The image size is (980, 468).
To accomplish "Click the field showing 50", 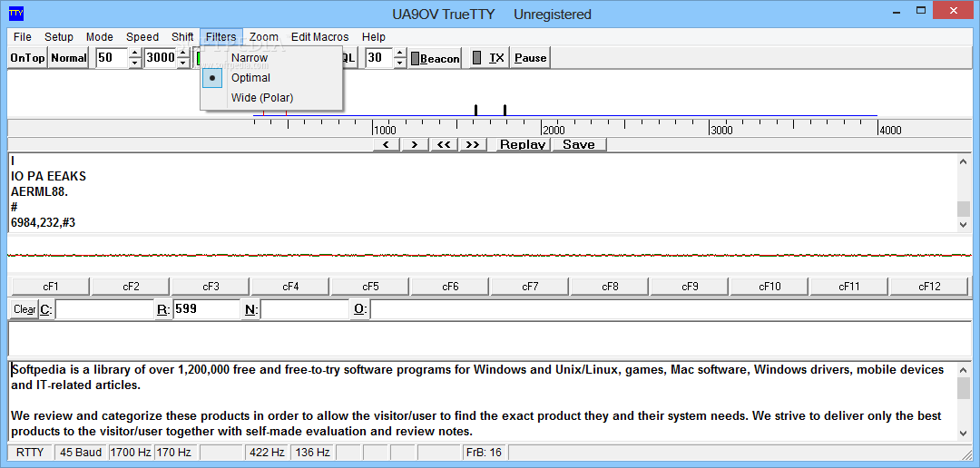I will coord(113,58).
